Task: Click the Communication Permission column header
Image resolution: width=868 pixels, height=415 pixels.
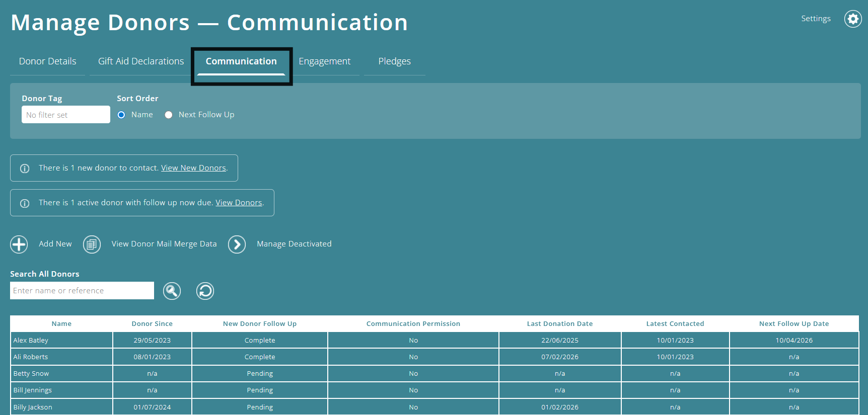Action: point(413,324)
